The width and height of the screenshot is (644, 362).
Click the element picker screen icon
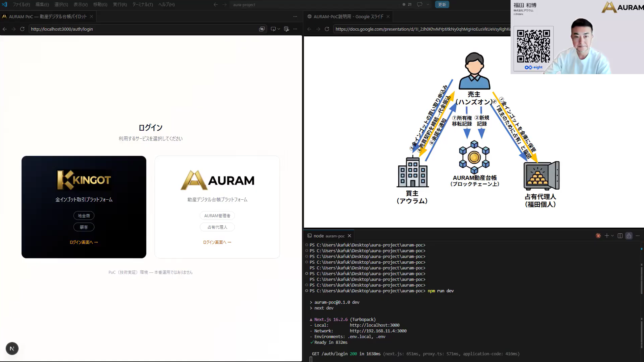pos(273,29)
